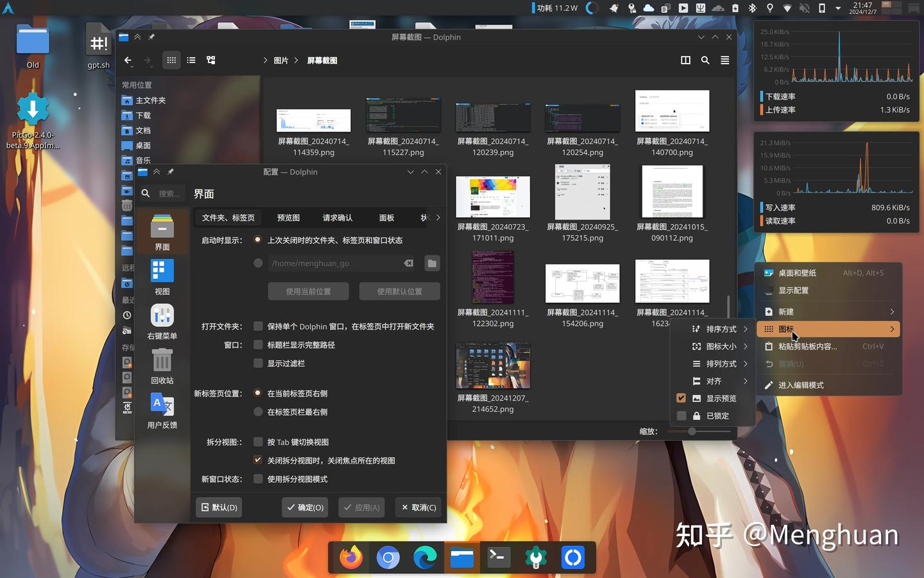This screenshot has width=924, height=578.
Task: Open 屏幕截图_20241207_214652.png thumbnail
Action: [x=493, y=365]
